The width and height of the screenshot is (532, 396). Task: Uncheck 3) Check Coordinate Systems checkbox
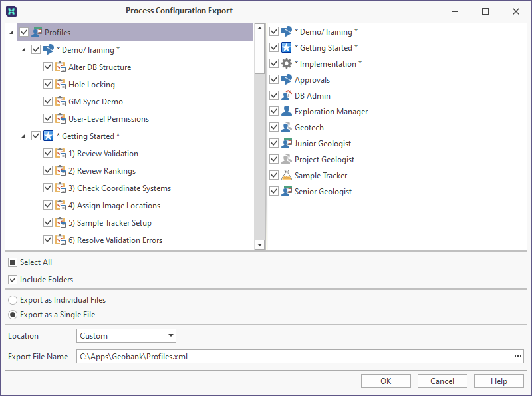(x=48, y=188)
